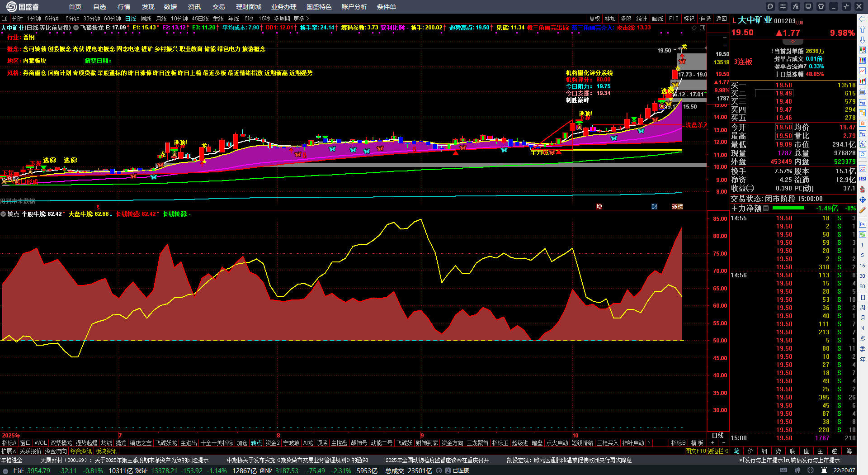Toggle the small square at chart top-left
This screenshot has height=475, width=868.
coord(5,19)
